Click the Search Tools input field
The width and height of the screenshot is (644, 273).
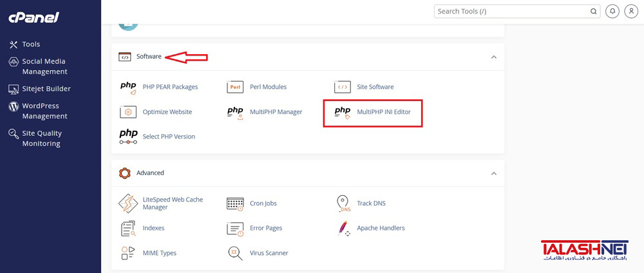click(x=517, y=12)
